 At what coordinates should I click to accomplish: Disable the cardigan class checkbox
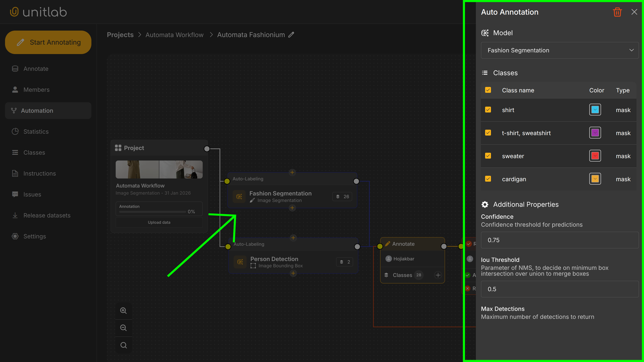[488, 179]
